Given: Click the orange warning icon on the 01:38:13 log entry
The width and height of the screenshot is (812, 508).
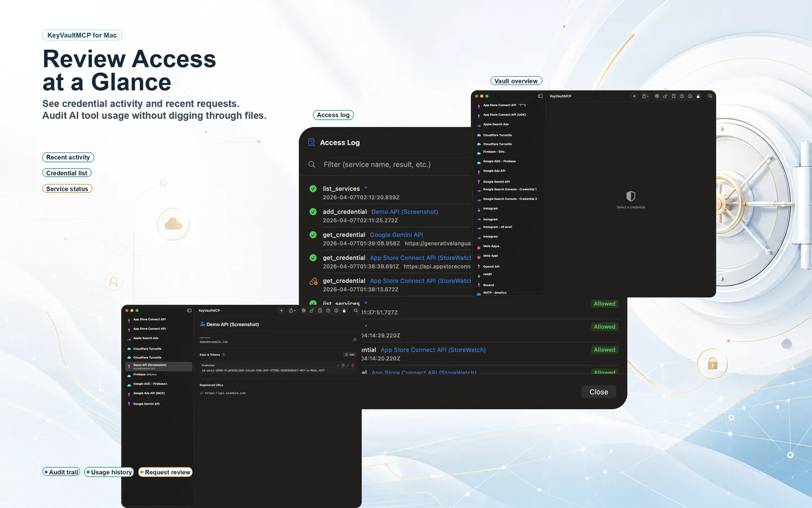Looking at the screenshot, I should click(314, 281).
